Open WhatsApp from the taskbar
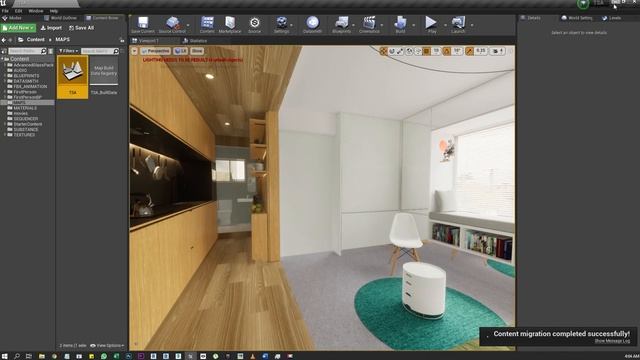Screen dimensions: 640x360 coord(104,356)
